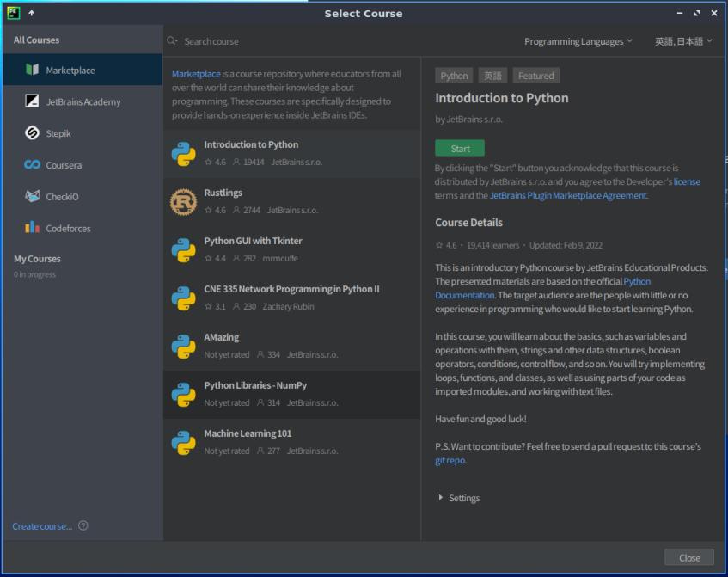This screenshot has height=577, width=728.
Task: Click the Rustlings gear logo
Action: coord(184,202)
